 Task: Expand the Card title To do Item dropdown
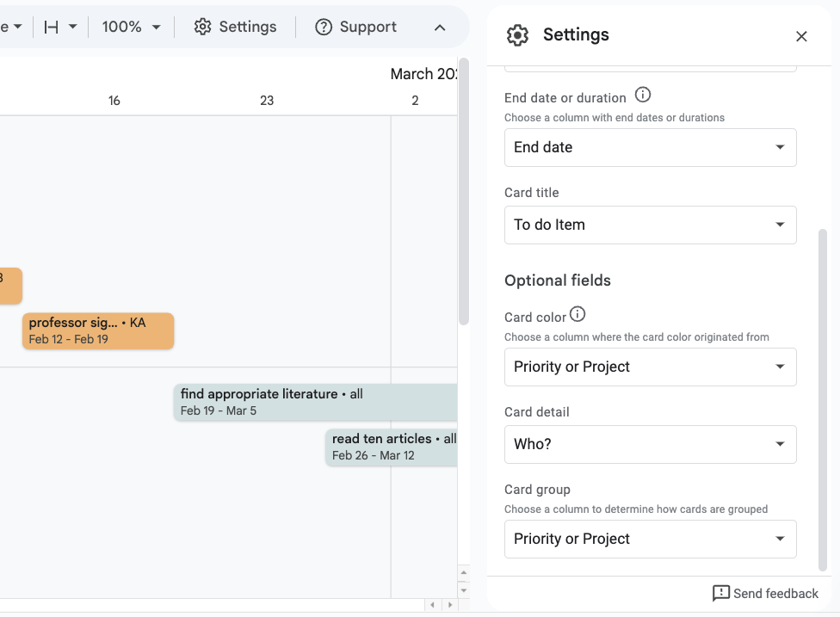(x=650, y=225)
